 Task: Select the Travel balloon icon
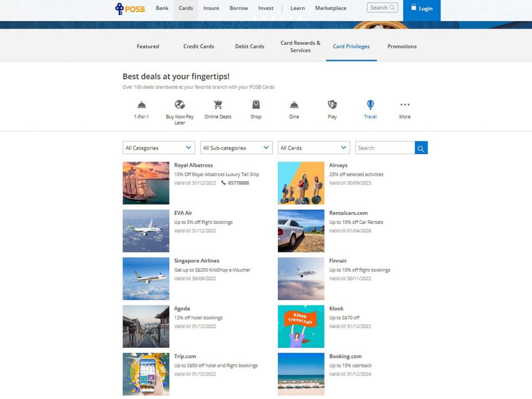[x=370, y=104]
